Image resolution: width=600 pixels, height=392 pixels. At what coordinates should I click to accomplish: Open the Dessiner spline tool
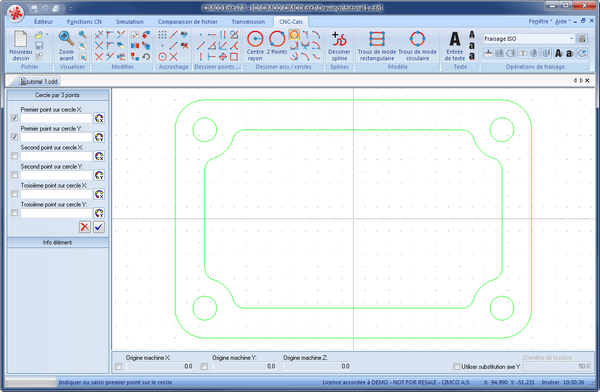click(x=339, y=46)
